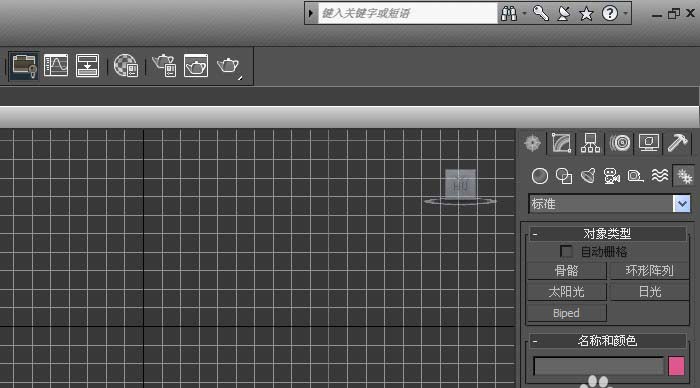
Task: Select the Lights category icon
Action: coord(588,176)
